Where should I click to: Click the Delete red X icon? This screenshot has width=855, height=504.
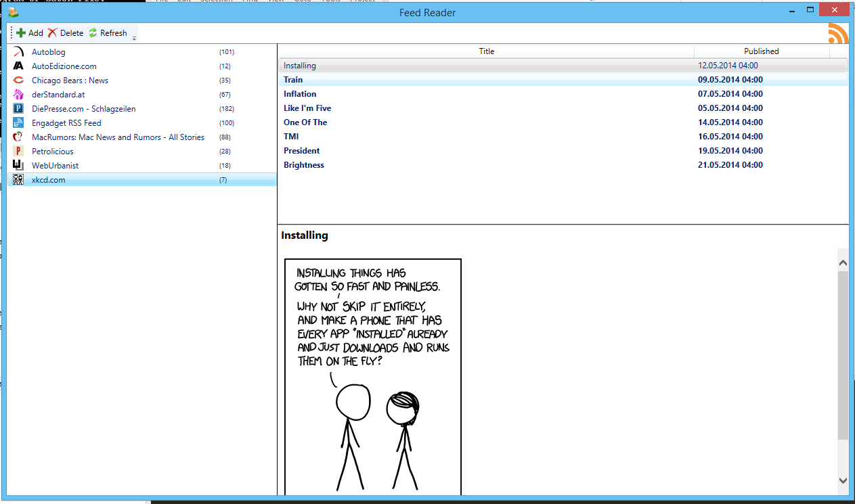click(52, 33)
